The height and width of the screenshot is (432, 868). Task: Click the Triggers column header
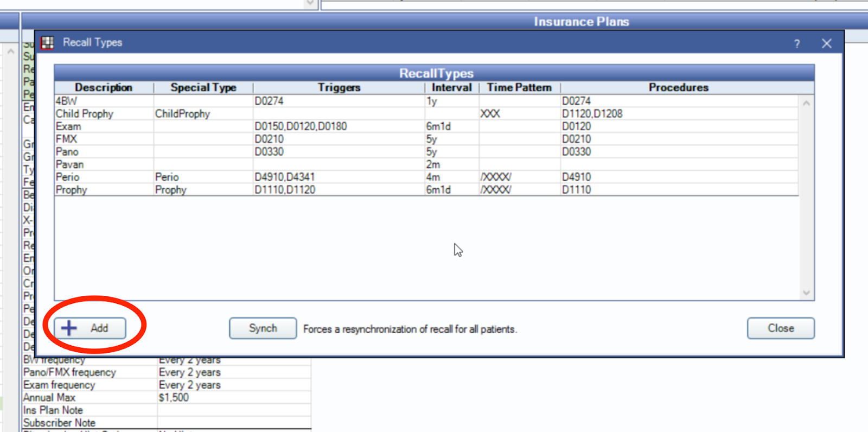[339, 88]
